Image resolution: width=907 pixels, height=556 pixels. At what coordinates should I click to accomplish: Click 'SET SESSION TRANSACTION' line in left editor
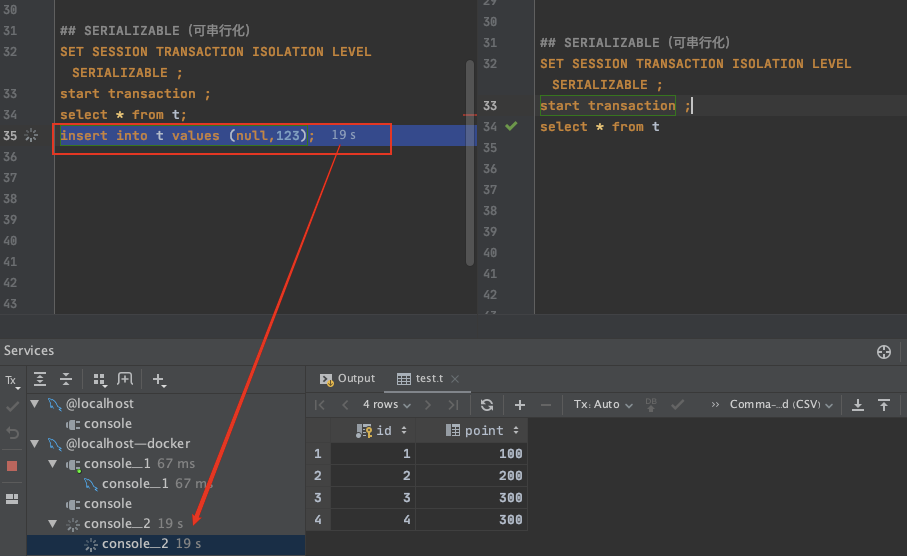(216, 51)
